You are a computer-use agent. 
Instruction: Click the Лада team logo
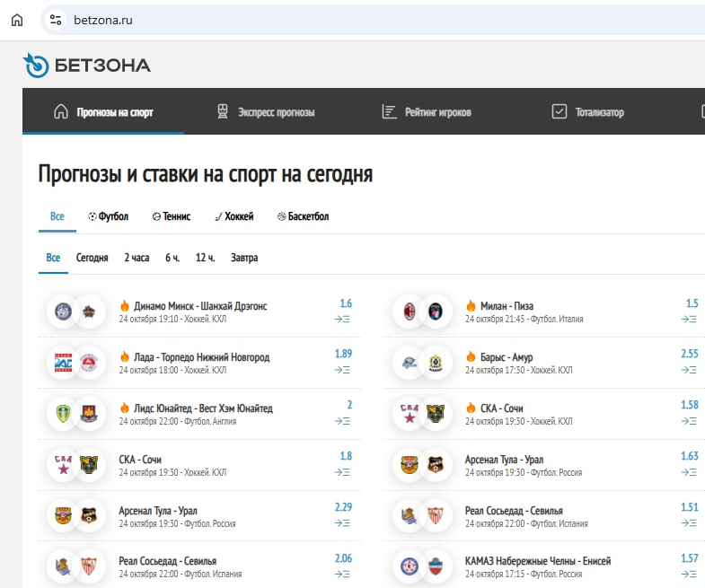pyautogui.click(x=64, y=363)
